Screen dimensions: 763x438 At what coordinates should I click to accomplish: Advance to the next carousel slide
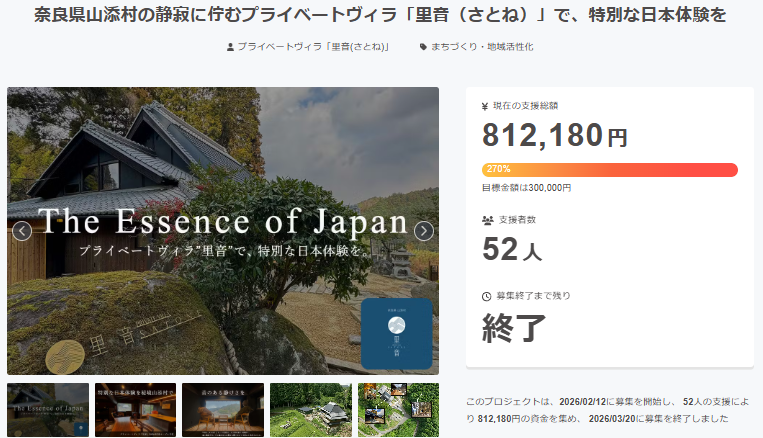[x=424, y=231]
